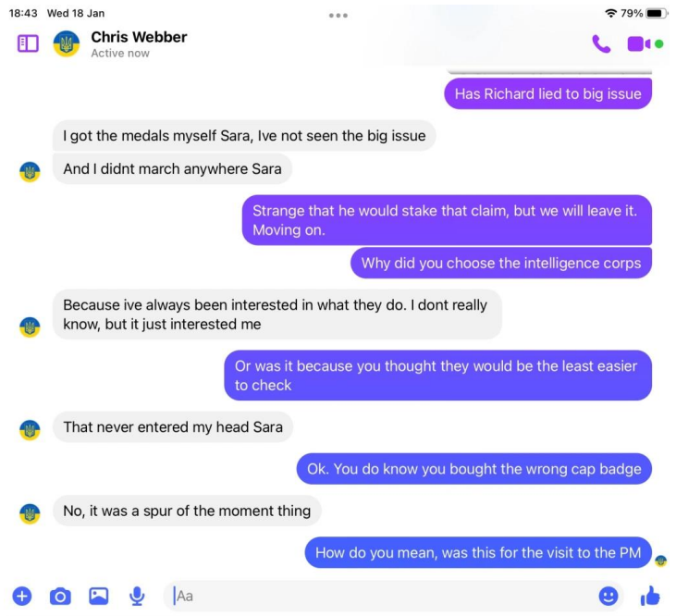Open the plus attachments menu
Screen dimensions: 676x616
[x=22, y=597]
